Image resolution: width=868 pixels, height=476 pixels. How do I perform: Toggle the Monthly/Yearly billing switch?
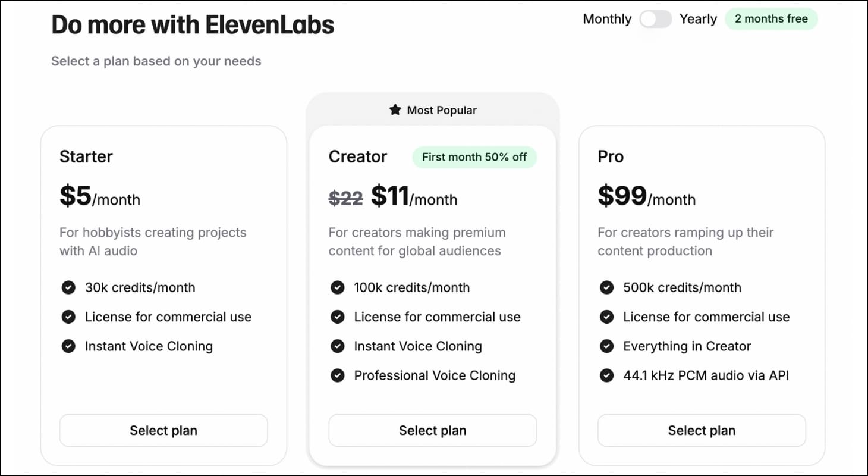click(x=655, y=19)
